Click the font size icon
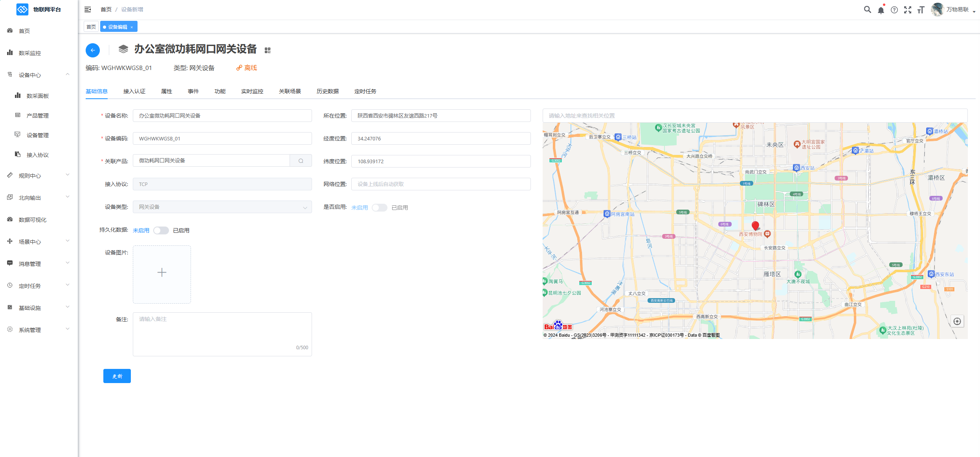 921,10
